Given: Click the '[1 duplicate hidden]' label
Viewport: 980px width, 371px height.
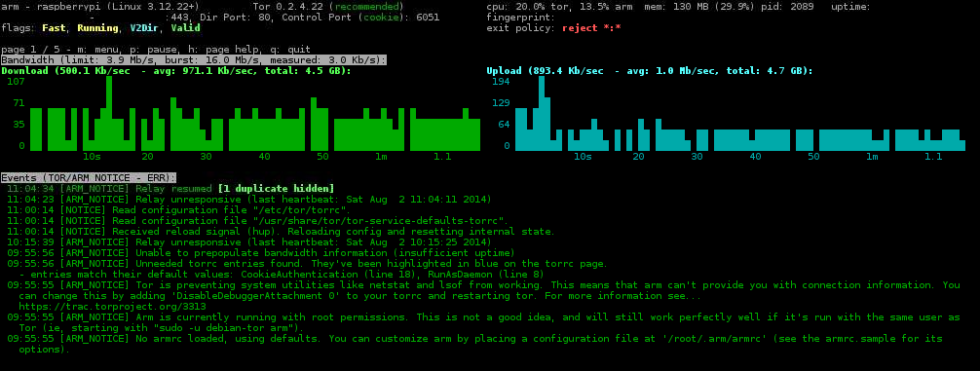Looking at the screenshot, I should [276, 188].
